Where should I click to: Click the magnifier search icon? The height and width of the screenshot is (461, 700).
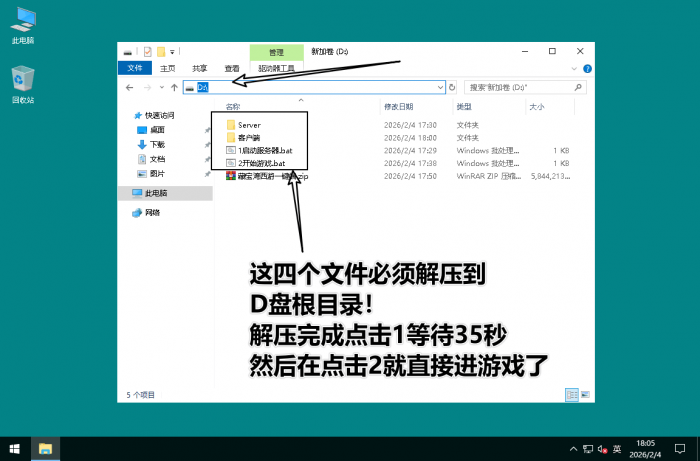[578, 87]
